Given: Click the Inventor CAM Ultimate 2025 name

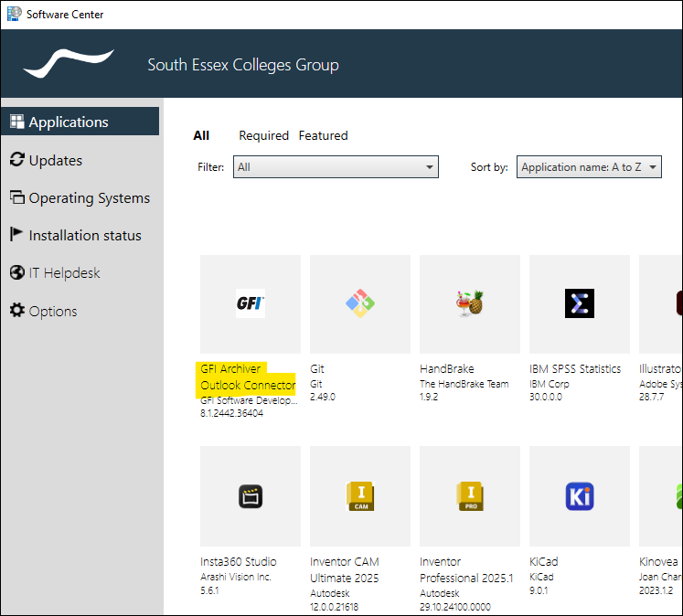Looking at the screenshot, I should click(345, 570).
